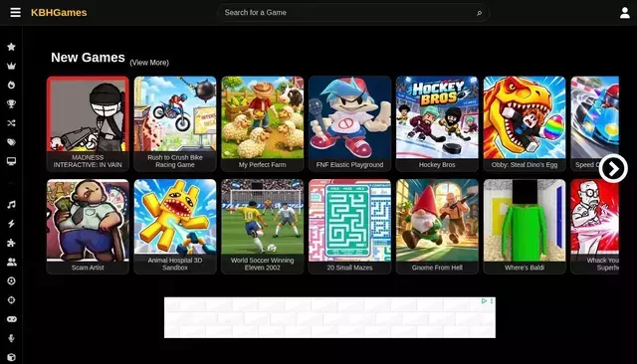Open MADNESS INTERACTIVE: IN VAIN game
Viewport: 637px width, 364px height.
point(88,123)
